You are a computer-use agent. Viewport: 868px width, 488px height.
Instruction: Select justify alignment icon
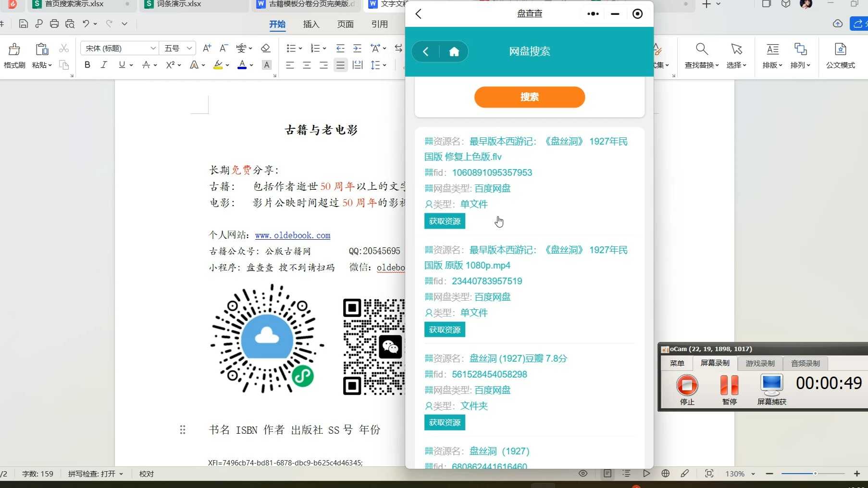coord(340,65)
